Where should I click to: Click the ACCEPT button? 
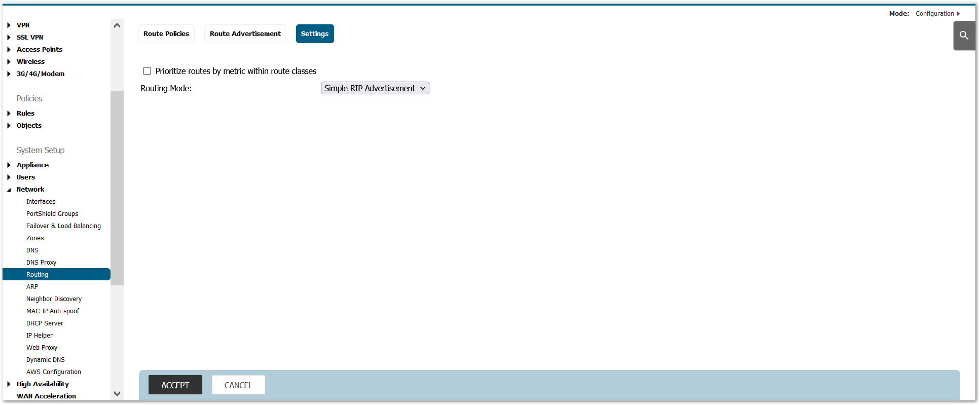click(175, 385)
